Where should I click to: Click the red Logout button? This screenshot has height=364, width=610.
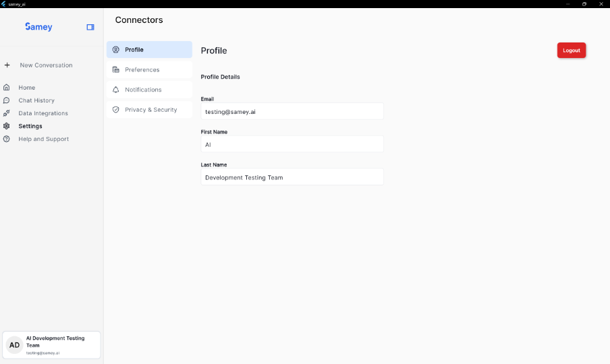tap(571, 50)
